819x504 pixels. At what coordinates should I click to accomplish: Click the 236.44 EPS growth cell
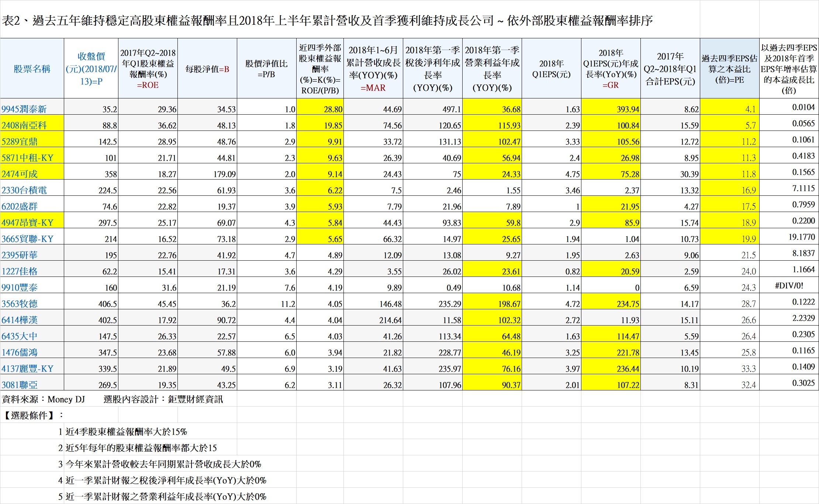[x=611, y=366]
